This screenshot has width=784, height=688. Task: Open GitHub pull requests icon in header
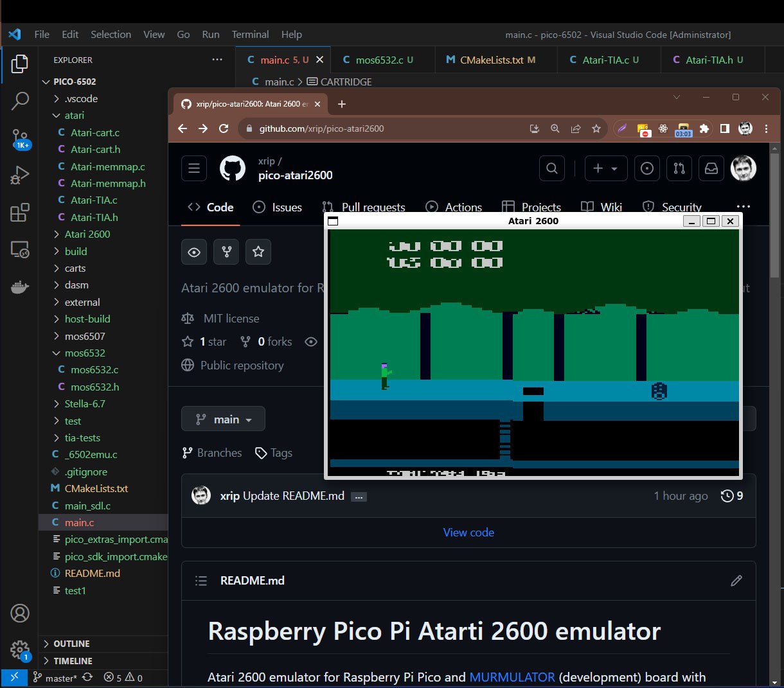679,168
